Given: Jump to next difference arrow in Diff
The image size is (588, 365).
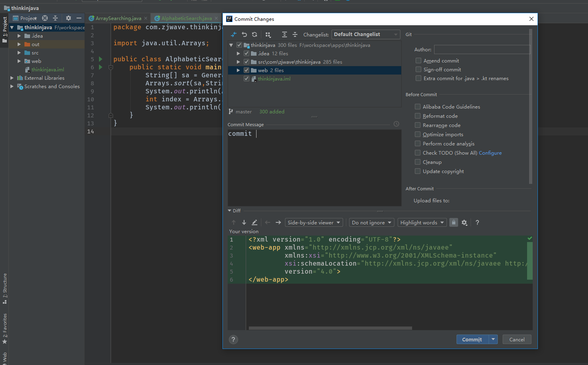Looking at the screenshot, I should [244, 222].
